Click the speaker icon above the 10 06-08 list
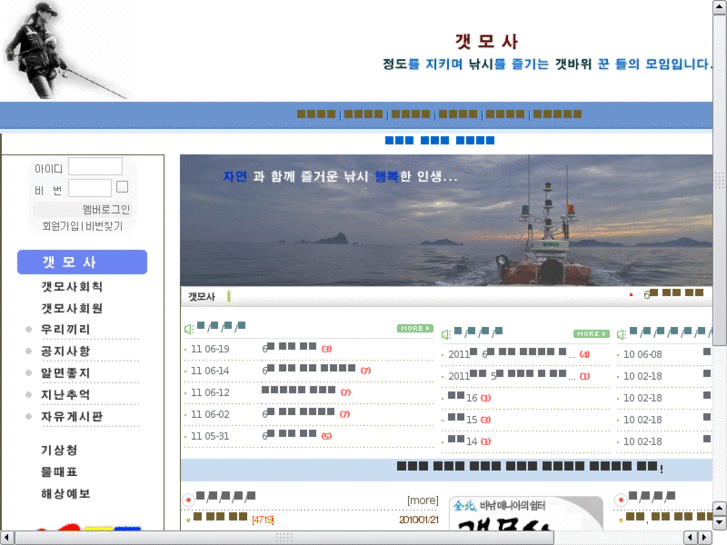This screenshot has width=727, height=545. coord(621,334)
